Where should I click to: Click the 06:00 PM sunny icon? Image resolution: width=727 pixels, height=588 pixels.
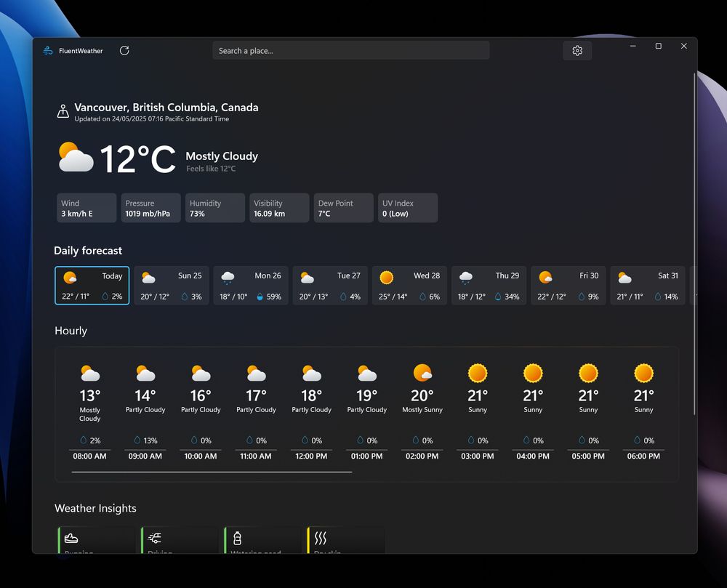coord(643,373)
